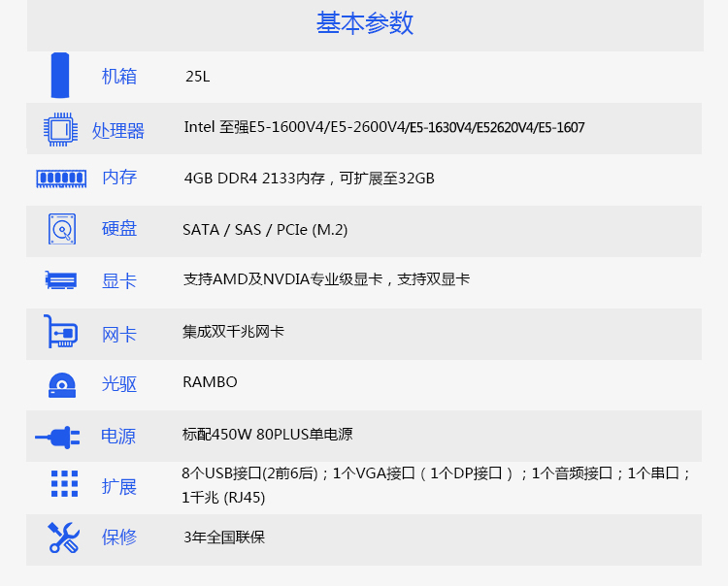Image resolution: width=728 pixels, height=586 pixels.
Task: Click the expansion grid dots icon
Action: point(64,484)
